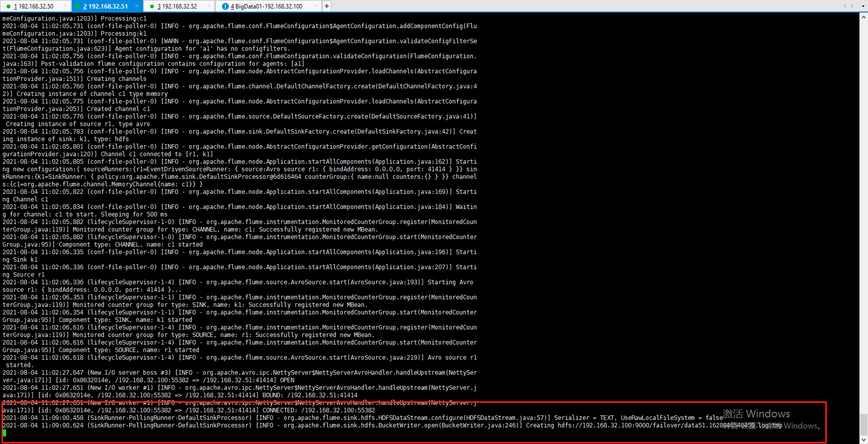Screen dimensions: 868x444
Task: Click text "BOUND: /192.168.32.51:41414"
Action: click(x=310, y=395)
